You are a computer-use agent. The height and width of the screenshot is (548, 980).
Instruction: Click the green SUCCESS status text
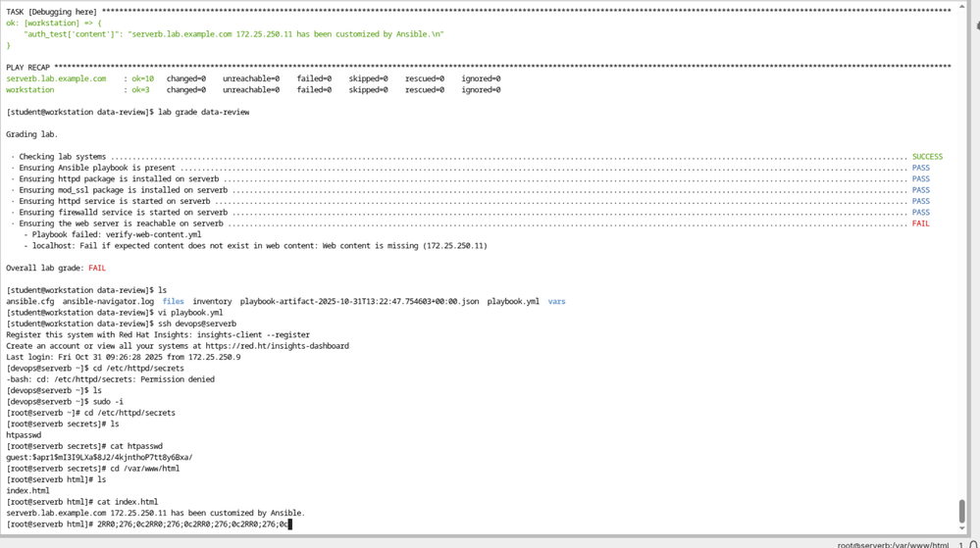(927, 157)
